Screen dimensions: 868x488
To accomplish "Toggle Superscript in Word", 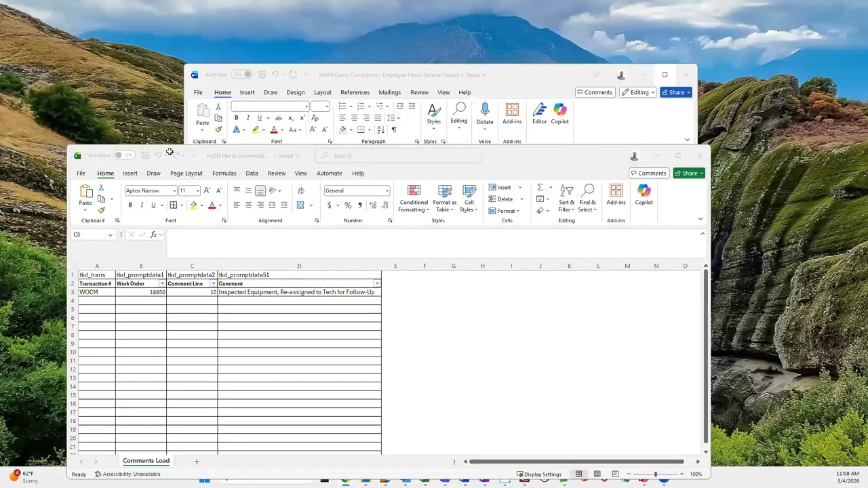I will pyautogui.click(x=302, y=118).
